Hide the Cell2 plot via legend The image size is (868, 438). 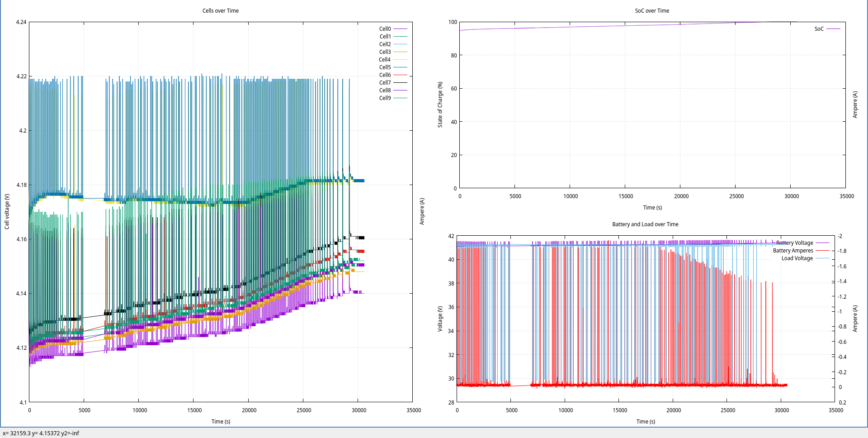(393, 44)
